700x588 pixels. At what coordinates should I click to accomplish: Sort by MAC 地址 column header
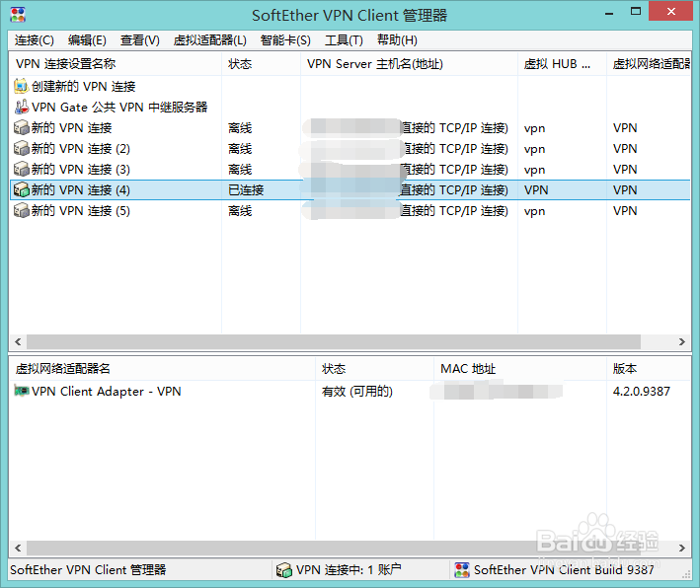[x=520, y=369]
